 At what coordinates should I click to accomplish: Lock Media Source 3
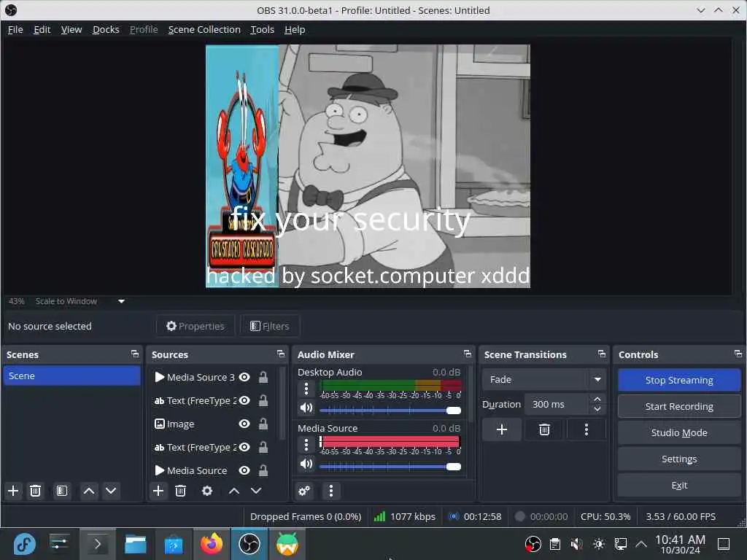pos(263,377)
